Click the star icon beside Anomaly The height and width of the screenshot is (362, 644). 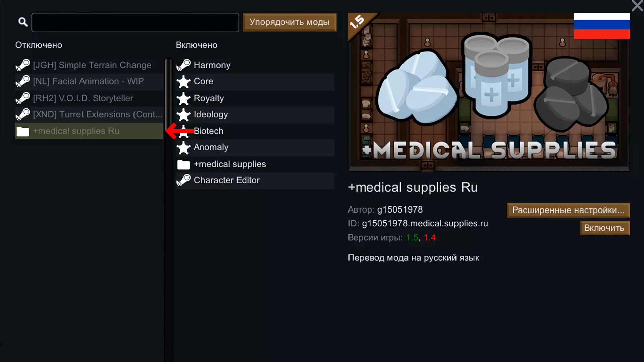[183, 147]
